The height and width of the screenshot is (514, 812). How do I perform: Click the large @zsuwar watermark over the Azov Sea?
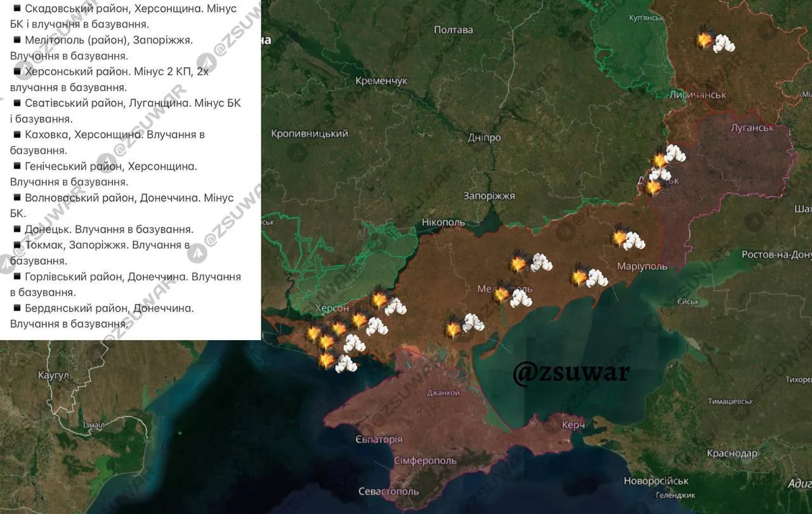click(571, 373)
